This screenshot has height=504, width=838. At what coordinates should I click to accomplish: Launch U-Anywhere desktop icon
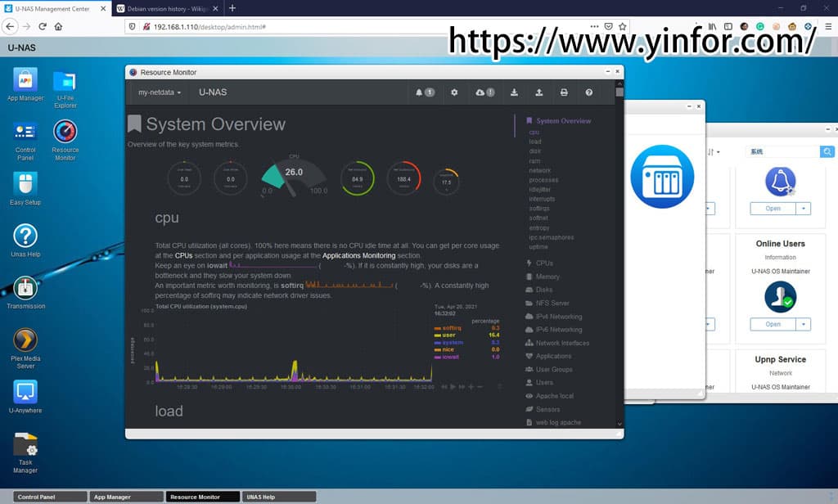click(25, 396)
